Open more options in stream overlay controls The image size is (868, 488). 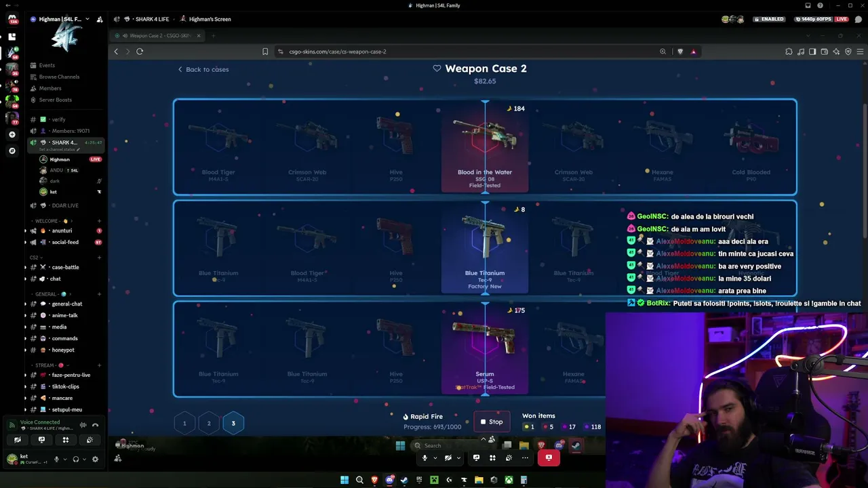point(525,457)
